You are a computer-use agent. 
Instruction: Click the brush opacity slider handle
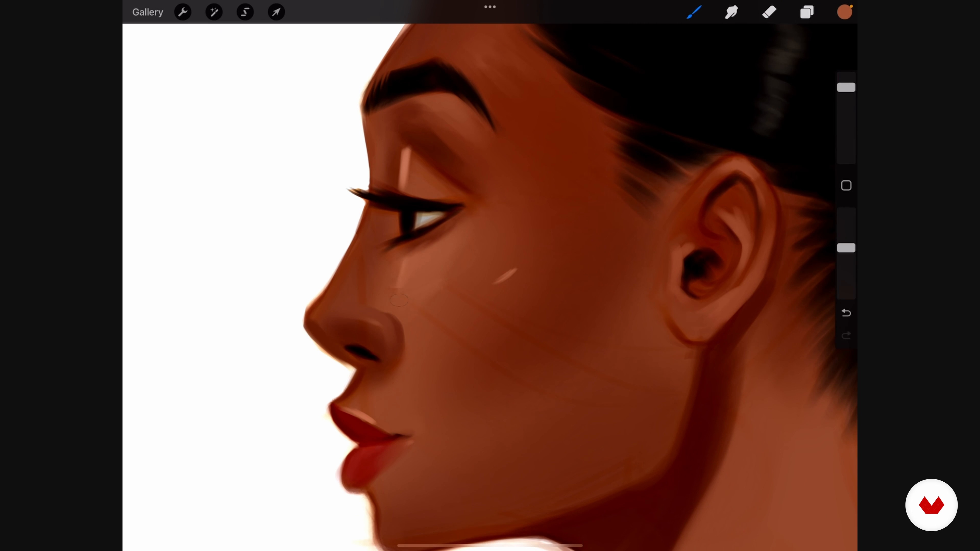tap(846, 248)
